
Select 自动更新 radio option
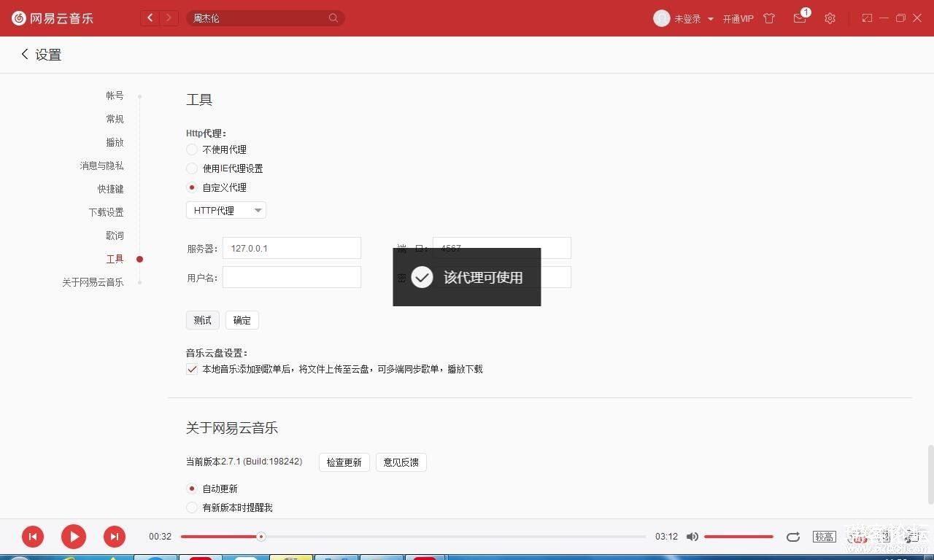tap(192, 489)
